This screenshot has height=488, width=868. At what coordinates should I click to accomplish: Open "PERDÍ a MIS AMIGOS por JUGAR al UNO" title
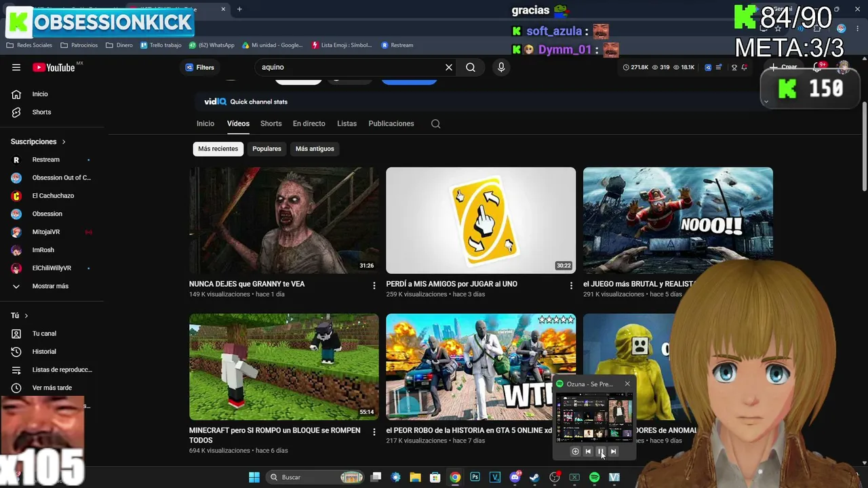pos(452,284)
